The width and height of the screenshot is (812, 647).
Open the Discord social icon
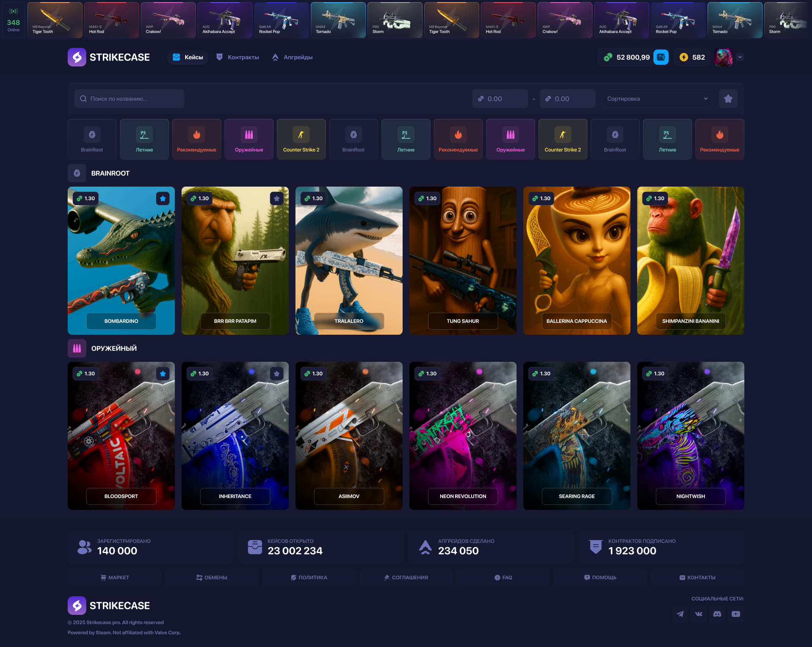717,614
